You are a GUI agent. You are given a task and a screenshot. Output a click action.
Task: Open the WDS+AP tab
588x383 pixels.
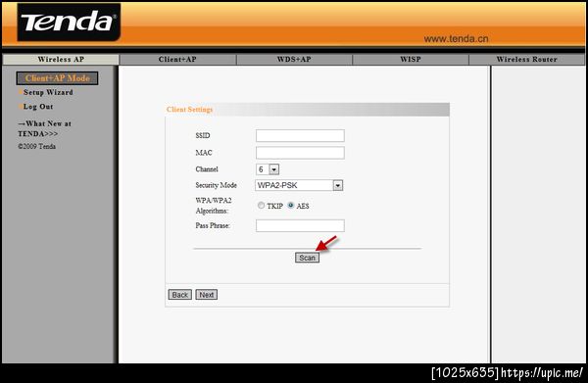point(294,59)
